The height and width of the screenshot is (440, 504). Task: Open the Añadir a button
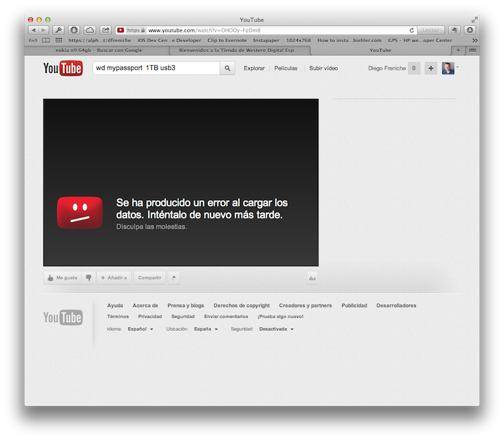[114, 278]
